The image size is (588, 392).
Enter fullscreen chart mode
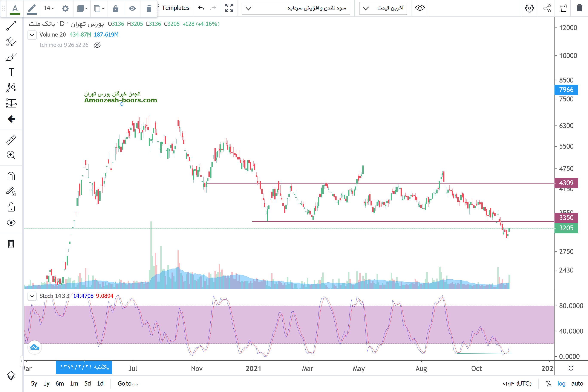pyautogui.click(x=229, y=8)
